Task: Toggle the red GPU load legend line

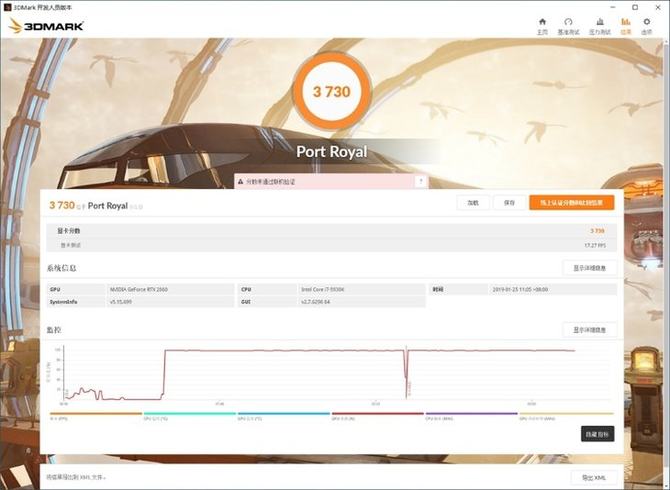Action: [x=378, y=416]
